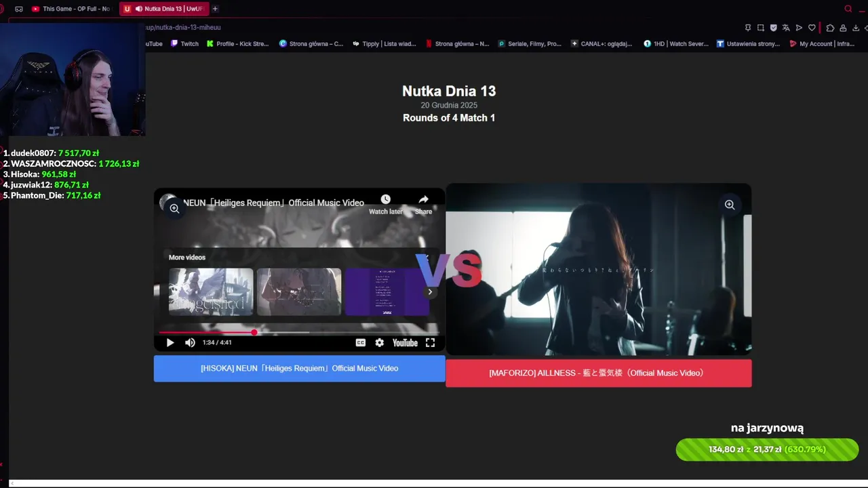Click the address bar URL
Viewport: 868px width, 488px height.
pyautogui.click(x=183, y=27)
